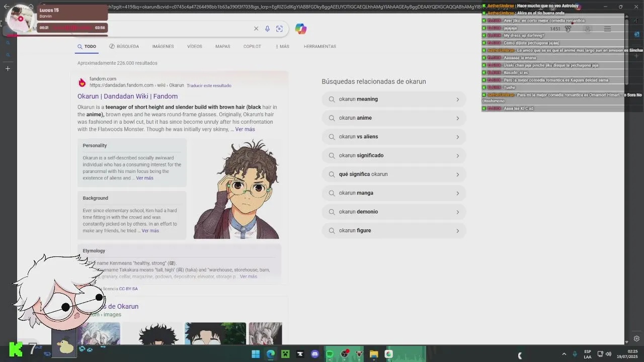
Task: Click the page vertical scrollbar down arrow
Action: 626,342
